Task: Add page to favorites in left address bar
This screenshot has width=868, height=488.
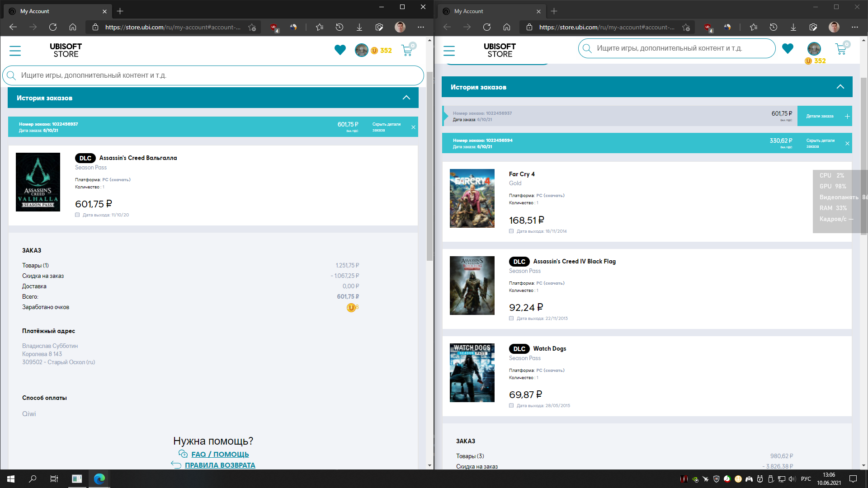Action: point(252,27)
